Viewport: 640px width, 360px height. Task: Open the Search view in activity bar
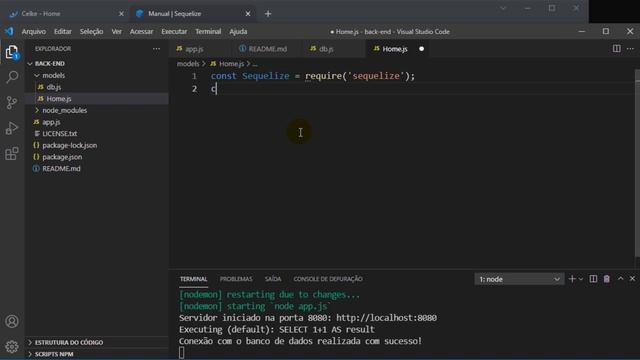pyautogui.click(x=12, y=77)
